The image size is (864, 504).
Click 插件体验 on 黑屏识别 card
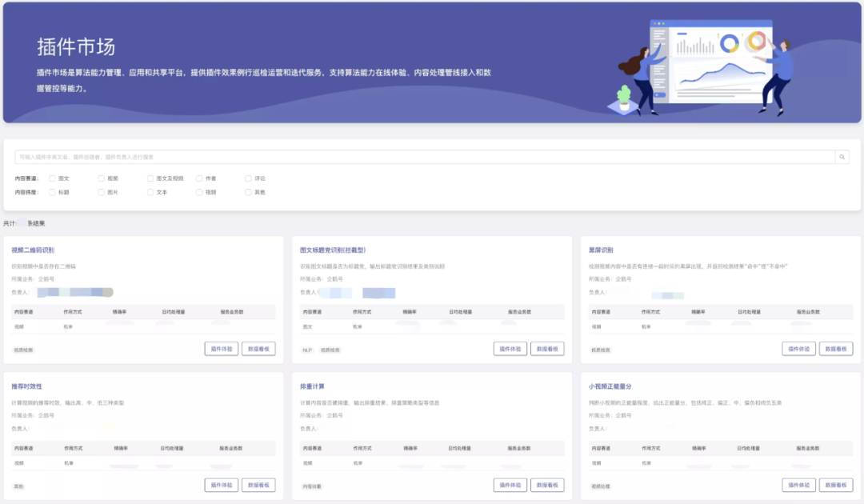(799, 349)
